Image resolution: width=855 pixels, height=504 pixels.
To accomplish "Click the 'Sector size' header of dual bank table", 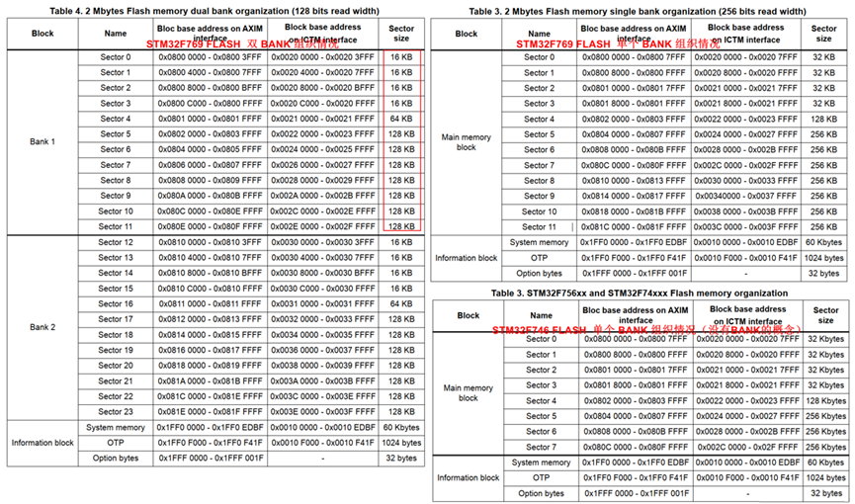I will coord(401,34).
